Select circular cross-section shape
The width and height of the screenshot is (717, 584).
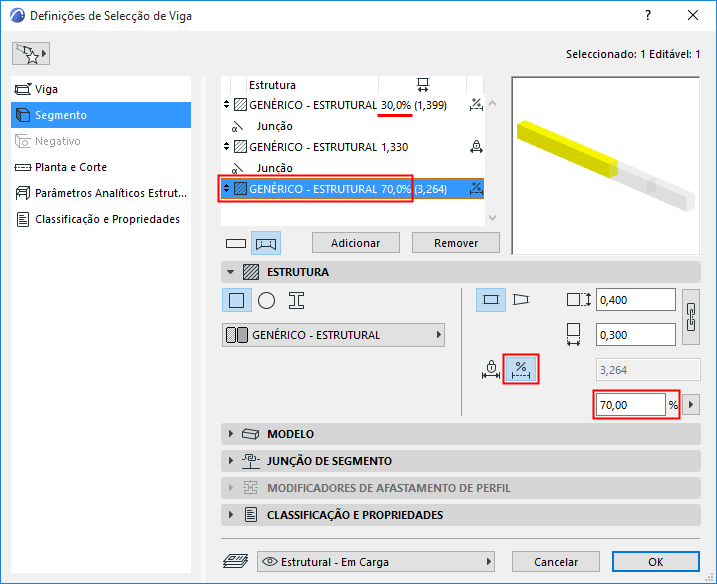(x=266, y=300)
